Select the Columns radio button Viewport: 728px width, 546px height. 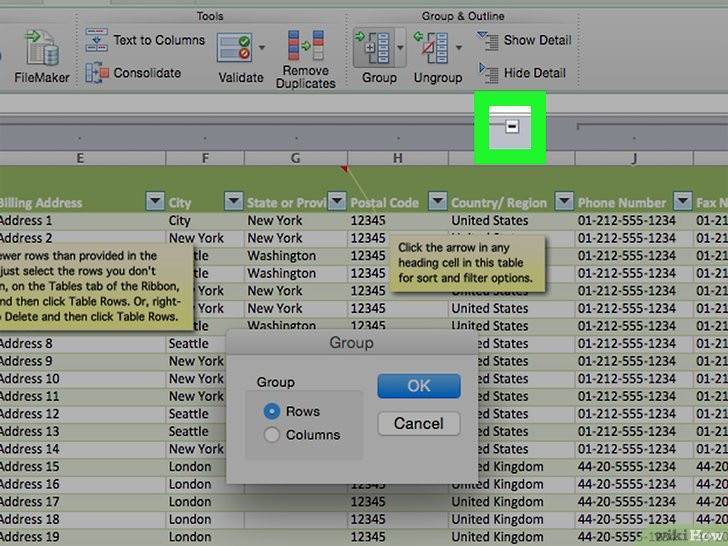point(271,435)
